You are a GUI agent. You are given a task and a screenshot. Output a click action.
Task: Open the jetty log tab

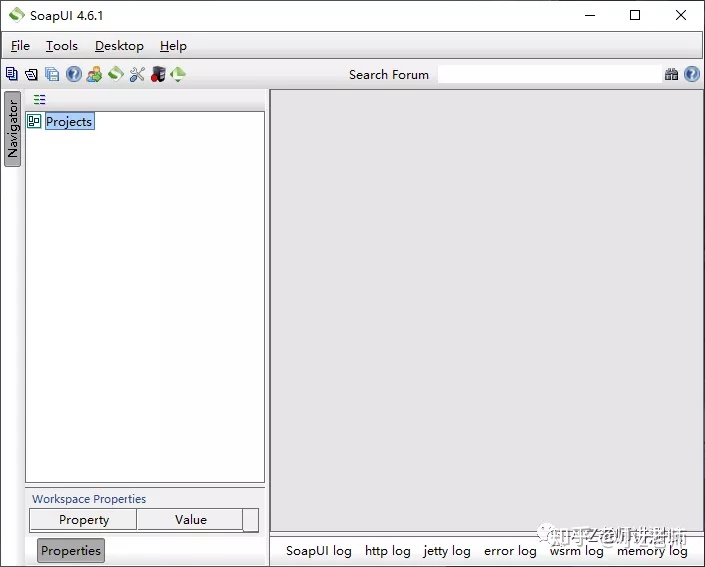pos(447,551)
